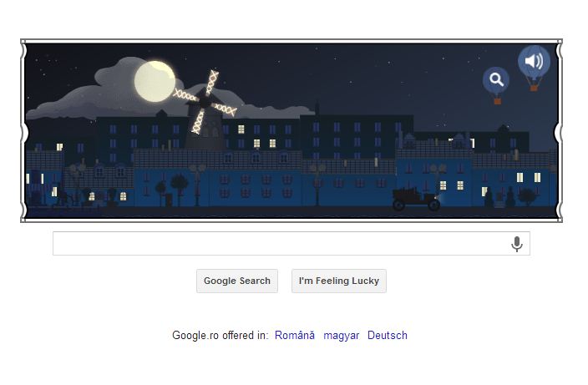588x385 pixels.
Task: Click the vintage car on the street
Action: click(416, 199)
